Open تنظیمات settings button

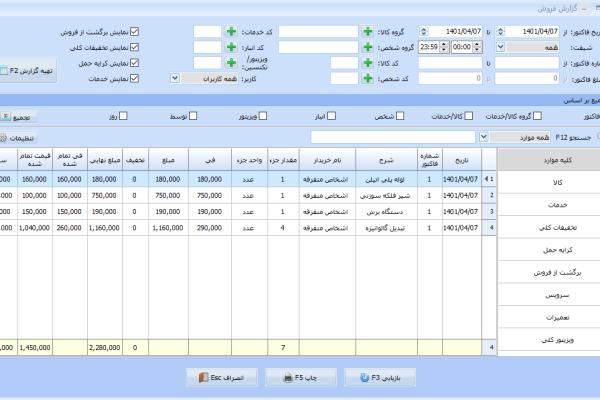tap(18, 138)
